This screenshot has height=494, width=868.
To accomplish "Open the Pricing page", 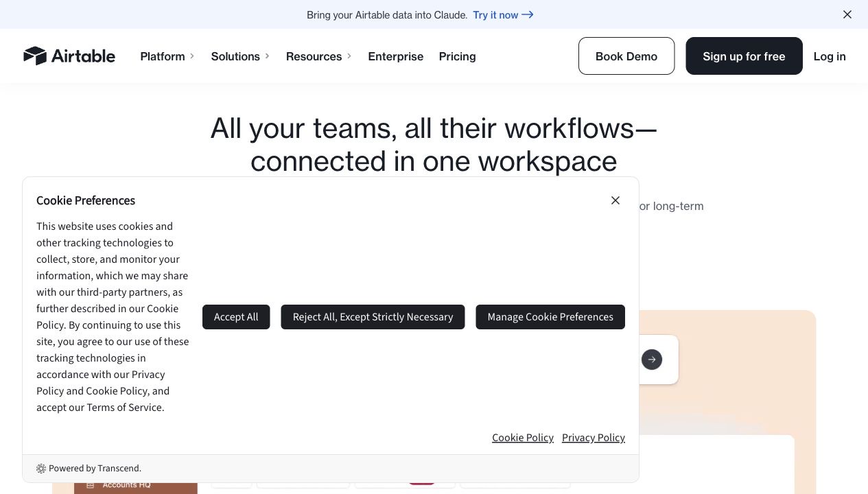I will point(458,56).
